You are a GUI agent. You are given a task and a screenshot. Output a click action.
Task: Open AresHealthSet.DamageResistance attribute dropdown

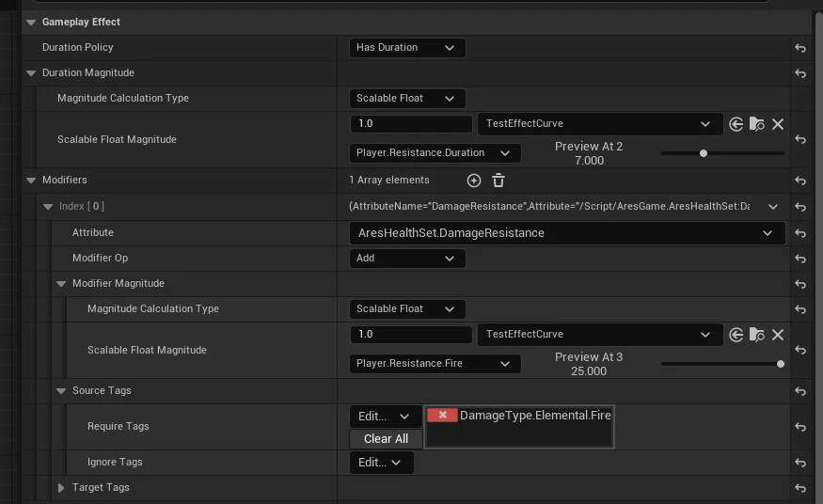(567, 233)
